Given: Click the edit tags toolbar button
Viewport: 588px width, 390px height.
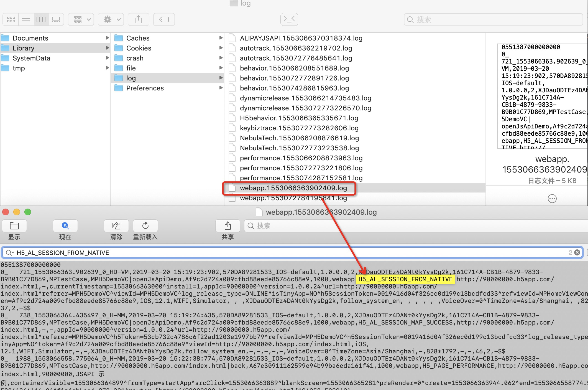Looking at the screenshot, I should [x=164, y=19].
